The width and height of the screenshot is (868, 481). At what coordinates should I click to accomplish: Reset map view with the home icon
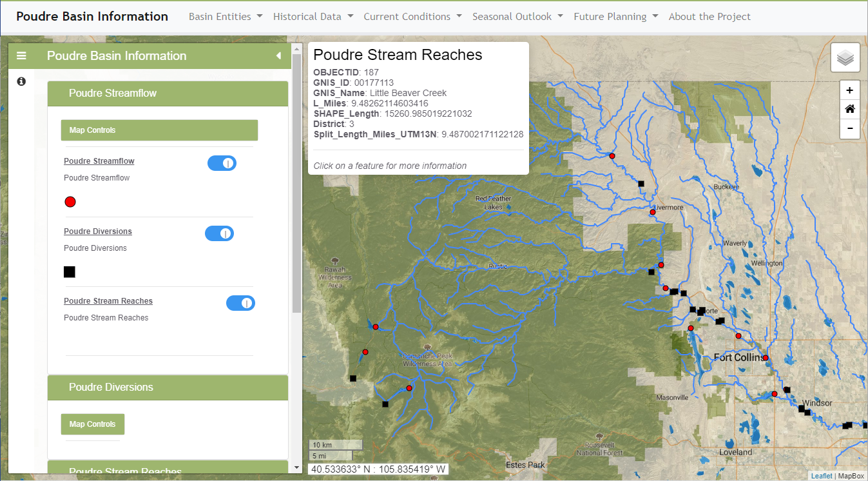849,110
